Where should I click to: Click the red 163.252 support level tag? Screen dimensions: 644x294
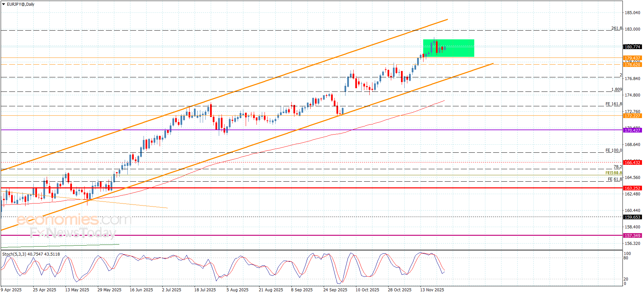(x=632, y=188)
